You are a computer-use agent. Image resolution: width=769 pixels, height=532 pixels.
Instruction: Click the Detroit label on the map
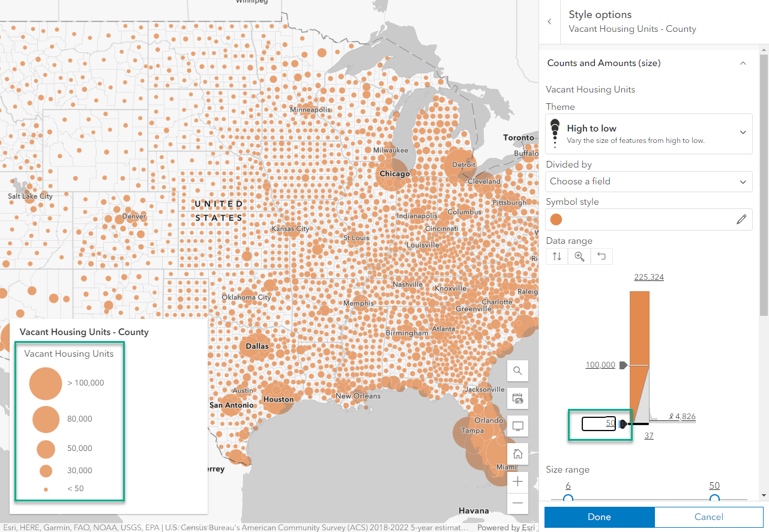(x=463, y=165)
